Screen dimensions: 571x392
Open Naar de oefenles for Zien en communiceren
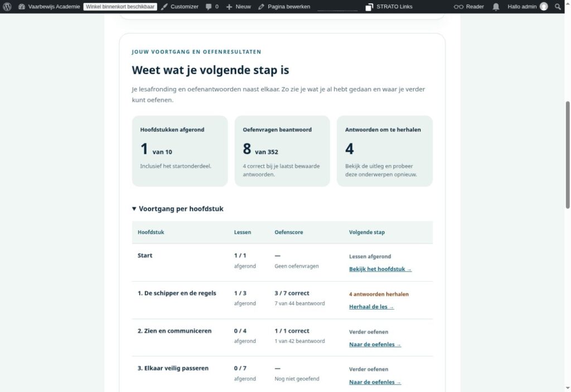[375, 345]
